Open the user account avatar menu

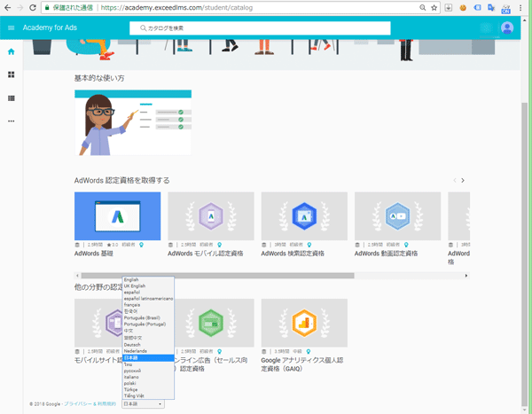pyautogui.click(x=507, y=27)
